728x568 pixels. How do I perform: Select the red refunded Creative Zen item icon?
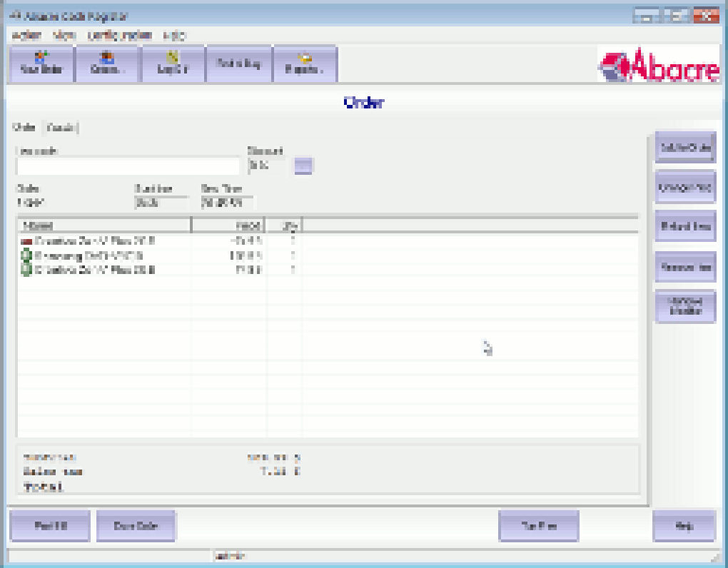[26, 241]
